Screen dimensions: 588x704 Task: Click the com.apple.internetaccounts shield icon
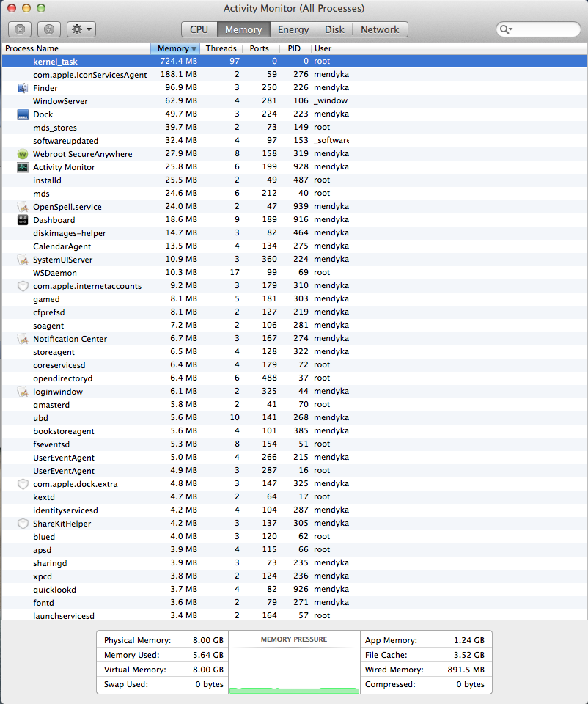pos(23,286)
